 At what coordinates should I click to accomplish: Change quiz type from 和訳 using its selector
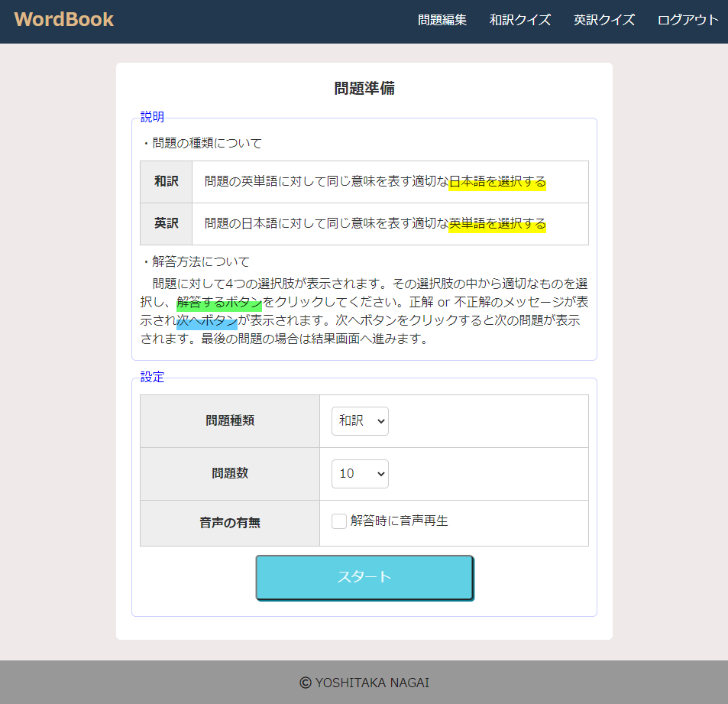[359, 420]
